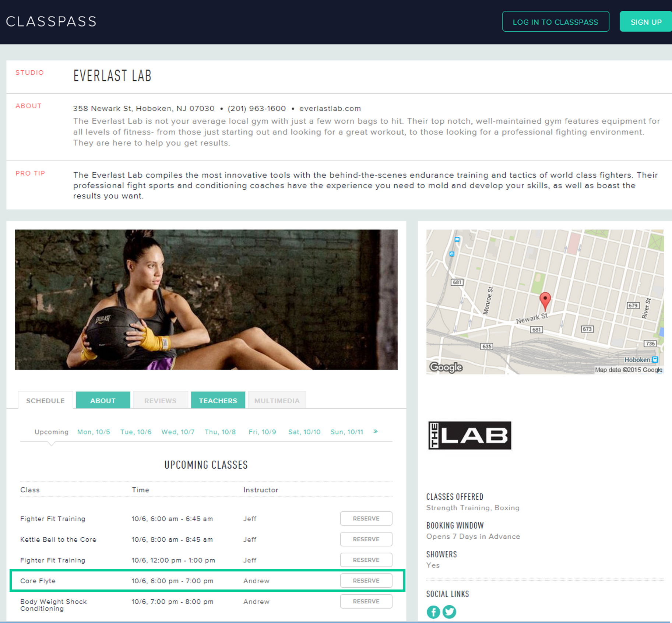Click the Kettle Bell to the Core class name

tap(58, 539)
